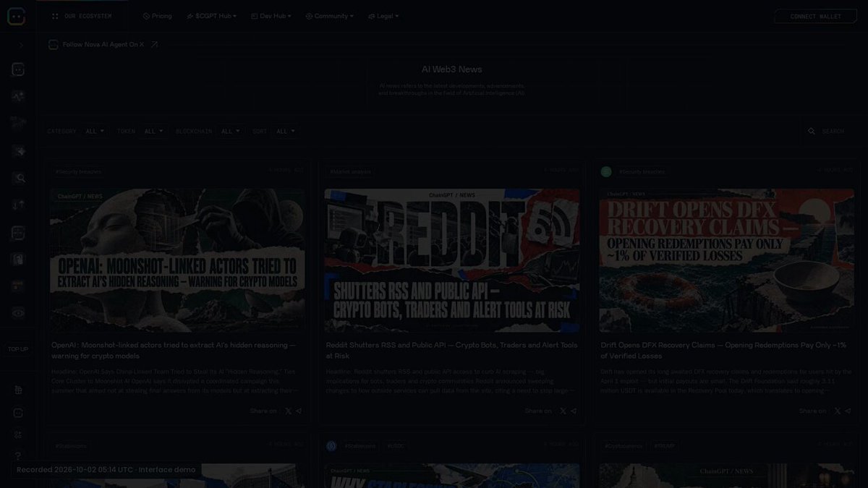Follow Nova AI Agent On X link
868x488 pixels.
pos(103,45)
